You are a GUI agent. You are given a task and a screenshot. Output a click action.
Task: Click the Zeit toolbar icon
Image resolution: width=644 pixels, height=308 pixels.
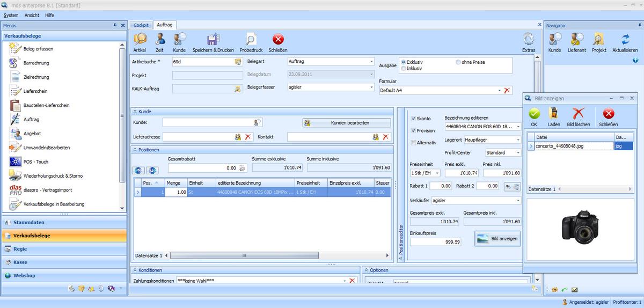pos(160,39)
